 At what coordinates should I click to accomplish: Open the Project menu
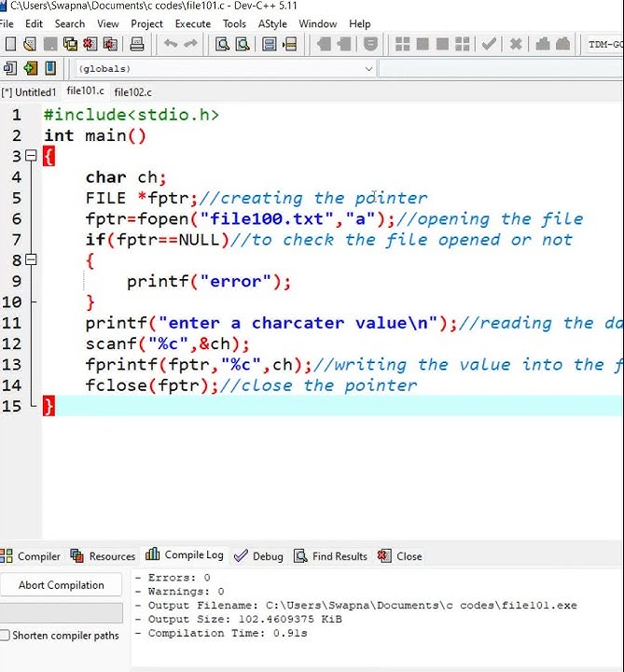(146, 24)
